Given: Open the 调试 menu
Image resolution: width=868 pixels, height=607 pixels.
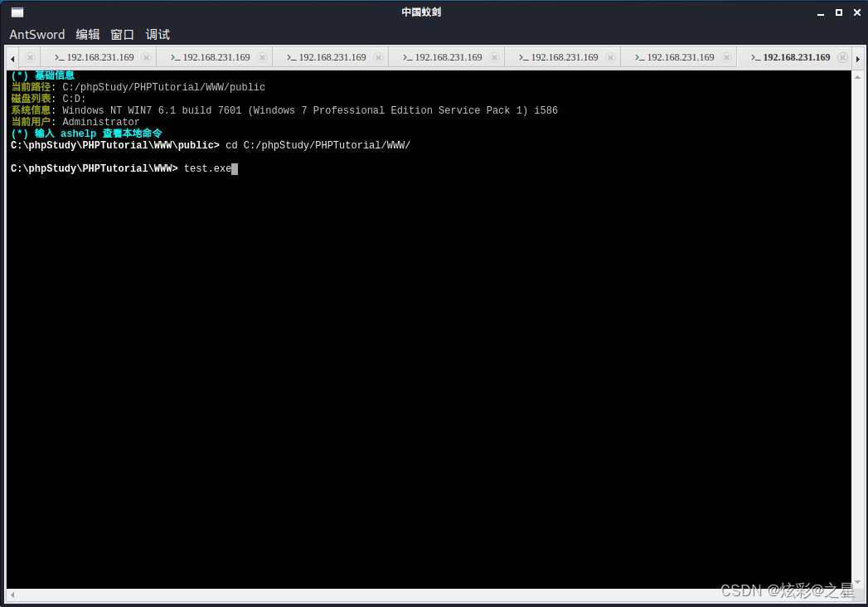Looking at the screenshot, I should (x=158, y=34).
